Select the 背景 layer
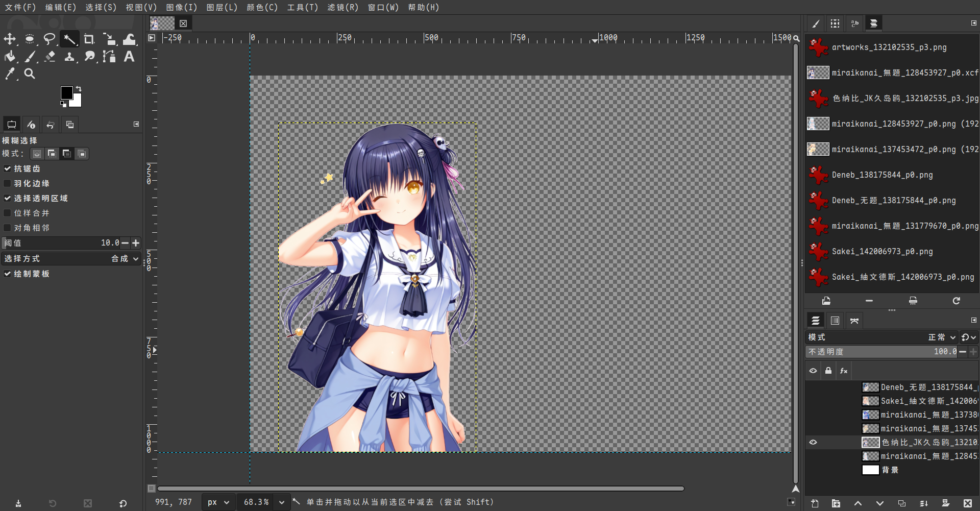 click(892, 470)
